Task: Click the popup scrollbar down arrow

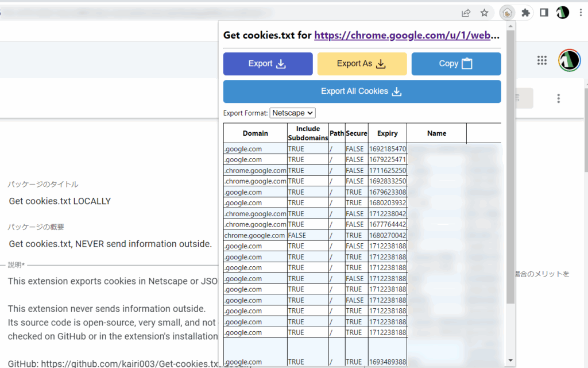Action: pyautogui.click(x=510, y=361)
